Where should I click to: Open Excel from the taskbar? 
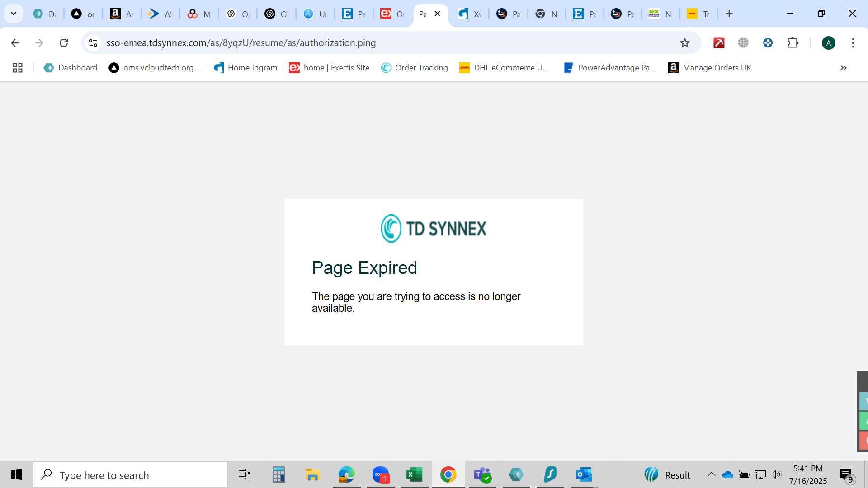pos(415,475)
